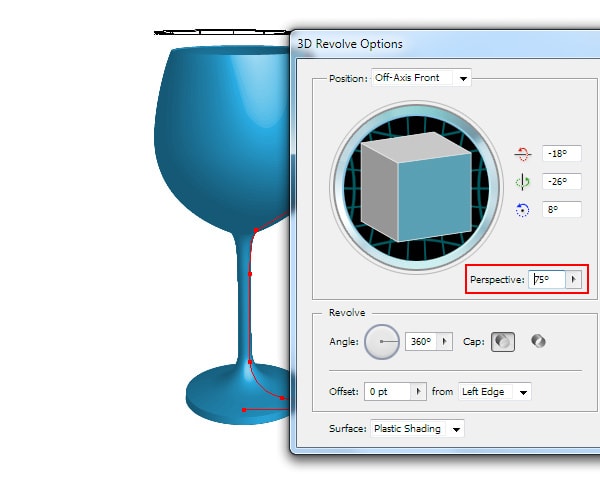This screenshot has width=600, height=486.
Task: Click the Revolve Angle dial
Action: (382, 341)
